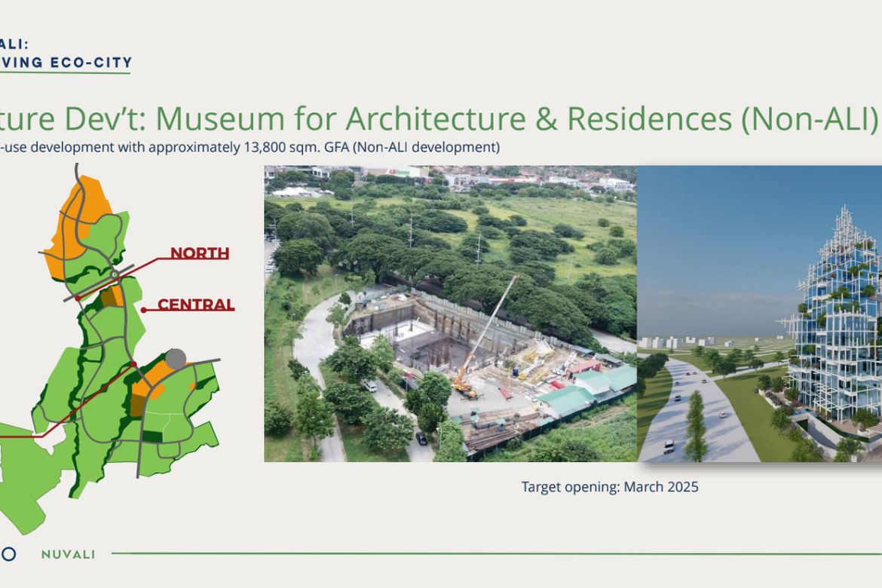This screenshot has height=588, width=882.
Task: Click the tall cypress tree in the rendering
Action: coord(696,426)
